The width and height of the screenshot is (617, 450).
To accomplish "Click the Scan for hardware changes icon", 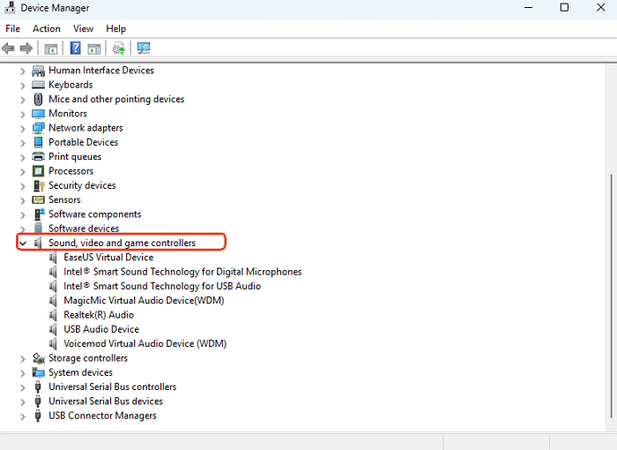I will tap(144, 48).
